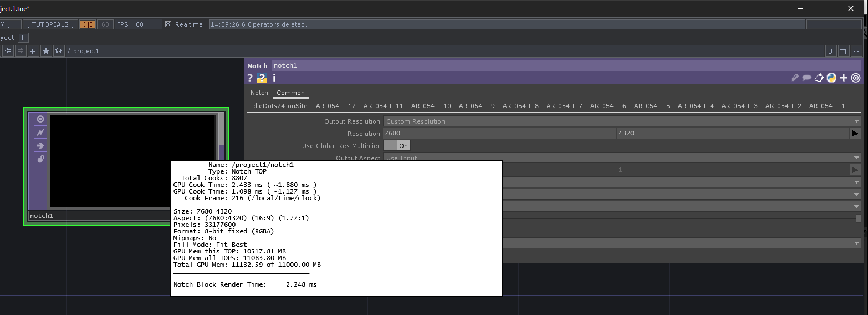Click the bookmark star icon
The height and width of the screenshot is (315, 868).
[46, 51]
